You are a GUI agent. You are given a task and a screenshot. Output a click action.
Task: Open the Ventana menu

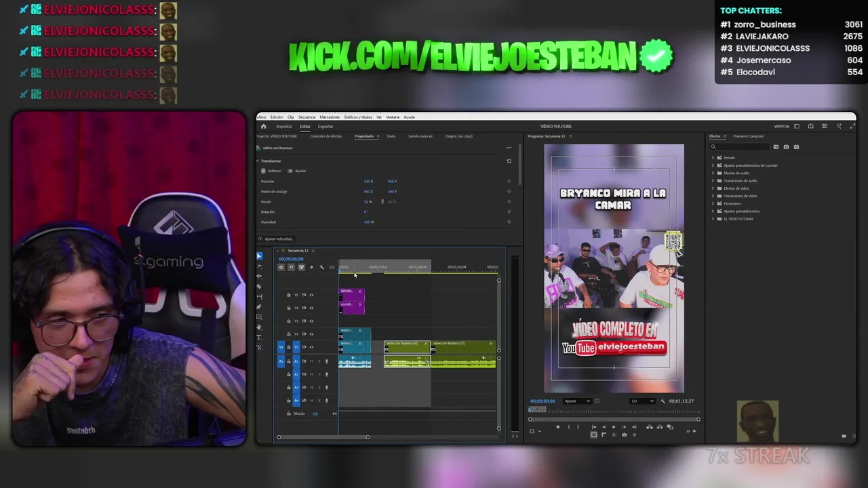tap(393, 117)
